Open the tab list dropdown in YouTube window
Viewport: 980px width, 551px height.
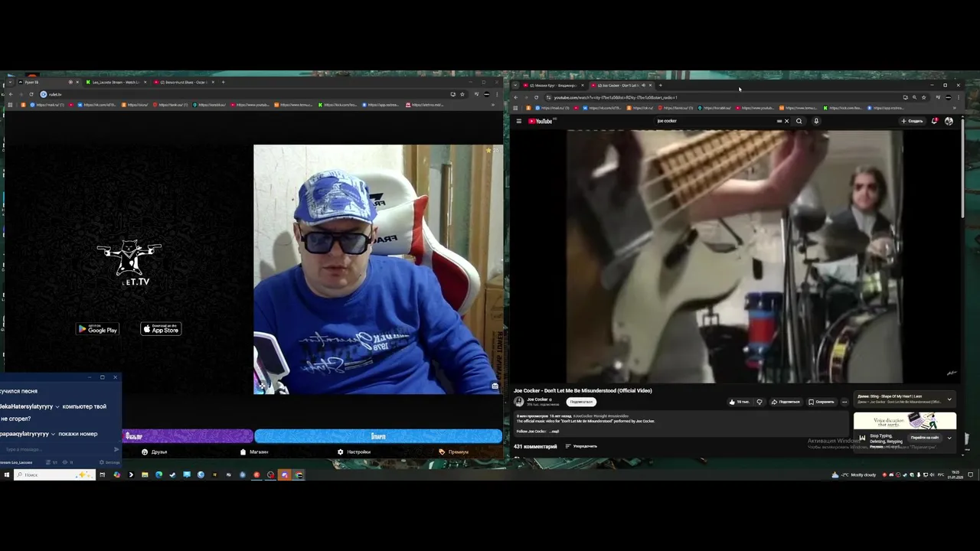click(x=515, y=85)
